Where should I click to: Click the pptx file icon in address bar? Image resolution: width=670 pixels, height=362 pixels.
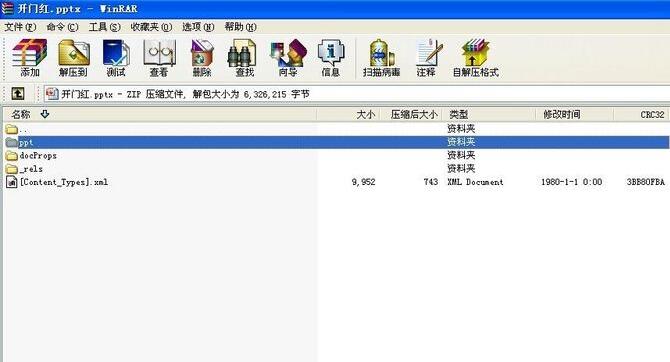[x=52, y=94]
